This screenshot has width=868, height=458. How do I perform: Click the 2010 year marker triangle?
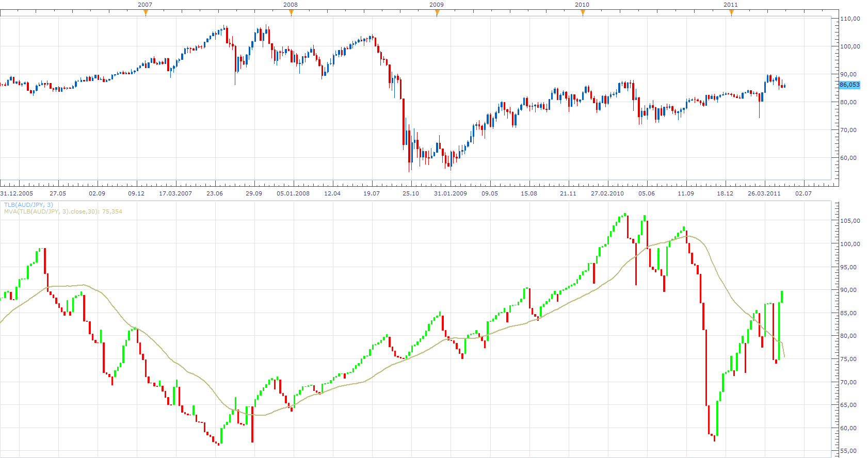coord(583,13)
